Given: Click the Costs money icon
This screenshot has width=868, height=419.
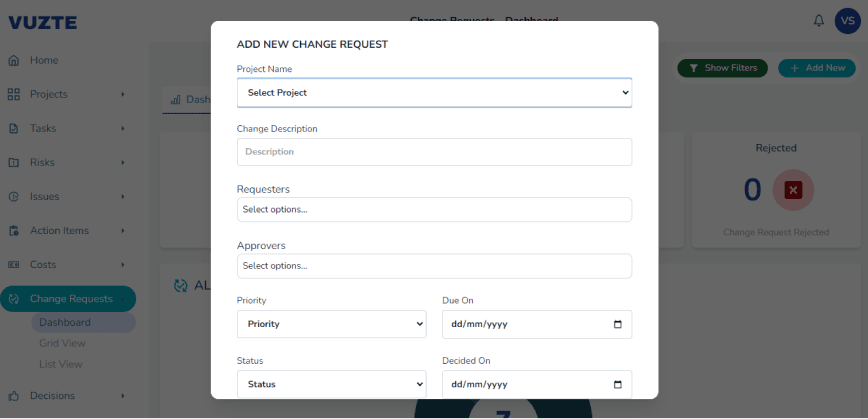Looking at the screenshot, I should 14,265.
